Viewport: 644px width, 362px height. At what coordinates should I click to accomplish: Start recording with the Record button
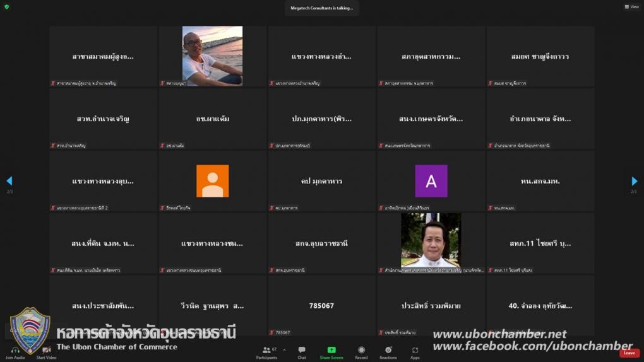click(x=361, y=352)
